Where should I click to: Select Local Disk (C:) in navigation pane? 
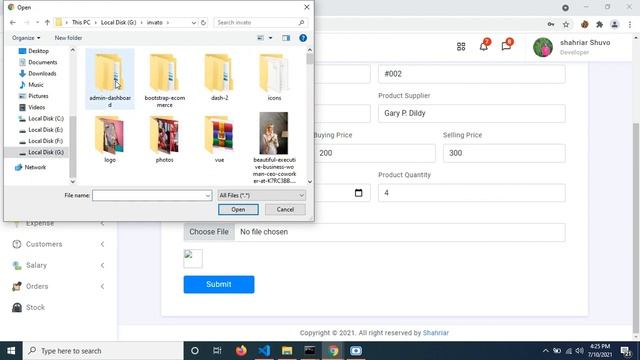[x=46, y=118]
